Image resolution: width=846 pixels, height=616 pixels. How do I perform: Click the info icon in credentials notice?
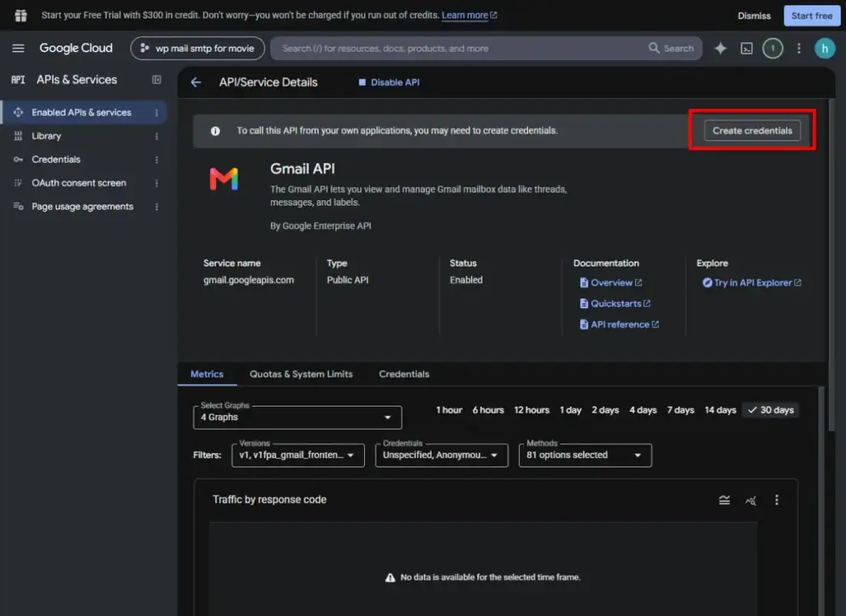click(216, 131)
